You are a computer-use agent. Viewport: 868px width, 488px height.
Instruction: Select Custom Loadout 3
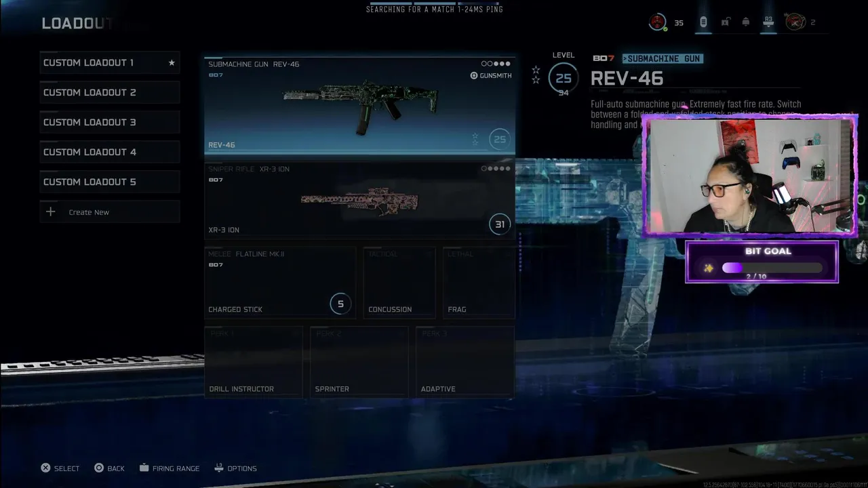click(110, 123)
